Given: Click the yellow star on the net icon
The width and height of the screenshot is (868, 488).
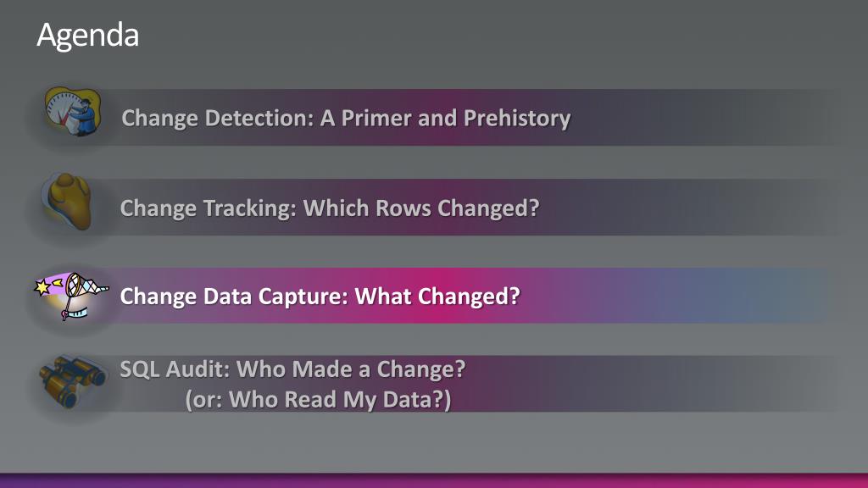Looking at the screenshot, I should pos(42,287).
